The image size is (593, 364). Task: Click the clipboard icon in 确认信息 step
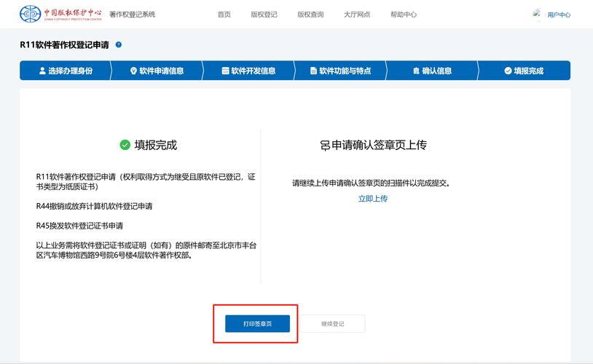pyautogui.click(x=416, y=71)
